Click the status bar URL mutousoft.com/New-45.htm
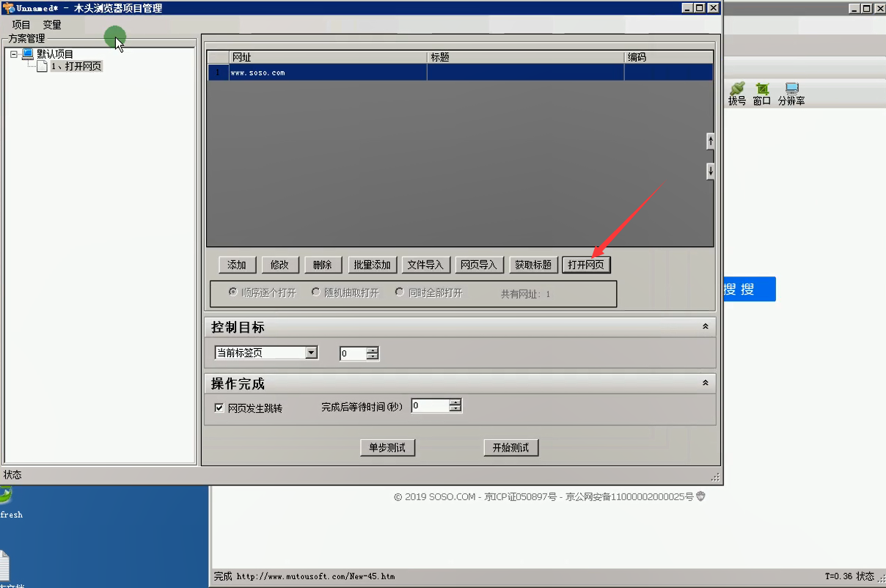 pos(315,576)
